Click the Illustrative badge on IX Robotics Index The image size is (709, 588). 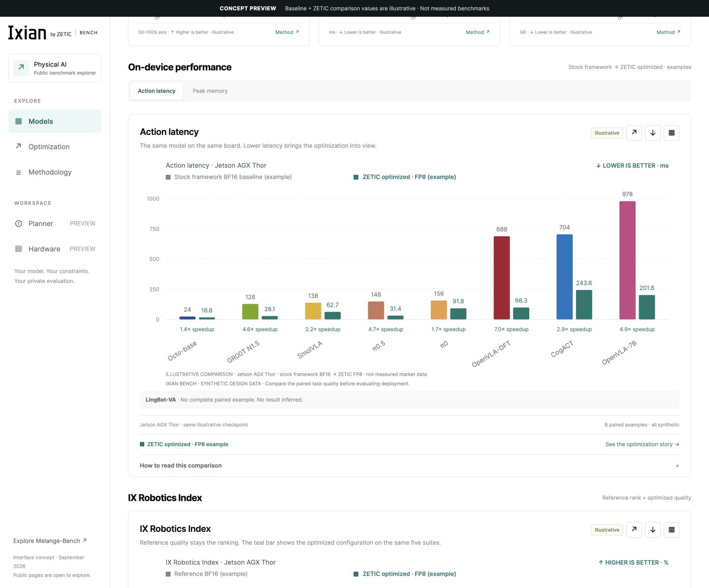pos(607,530)
